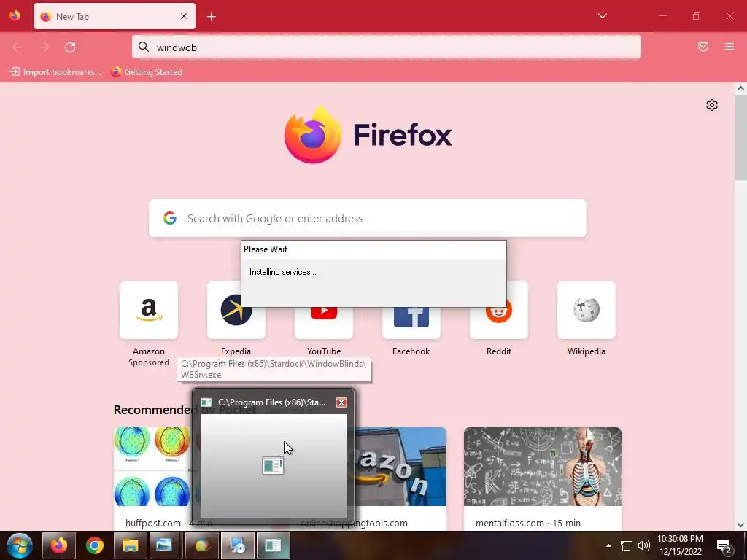
Task: Open the huffpost.com story thumbnail
Action: click(x=152, y=466)
